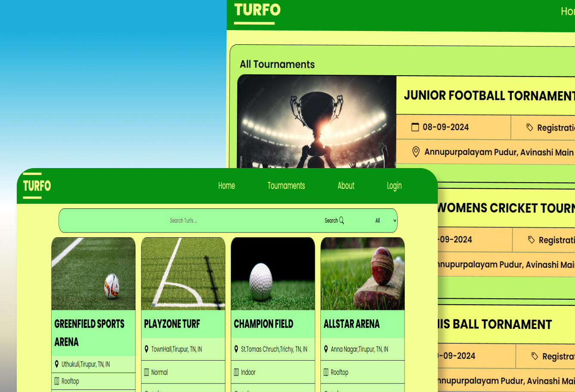575x392 pixels.
Task: Click the turf type icon on Allstar Arena
Action: pyautogui.click(x=326, y=372)
